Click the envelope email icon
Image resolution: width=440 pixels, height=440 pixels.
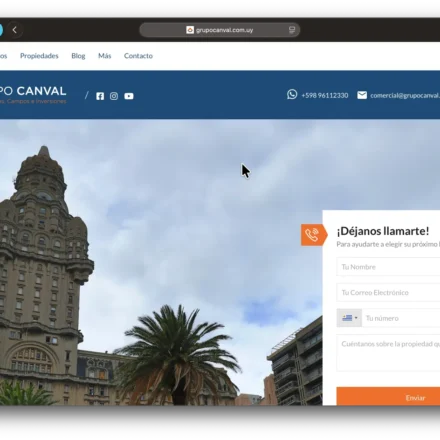click(362, 95)
